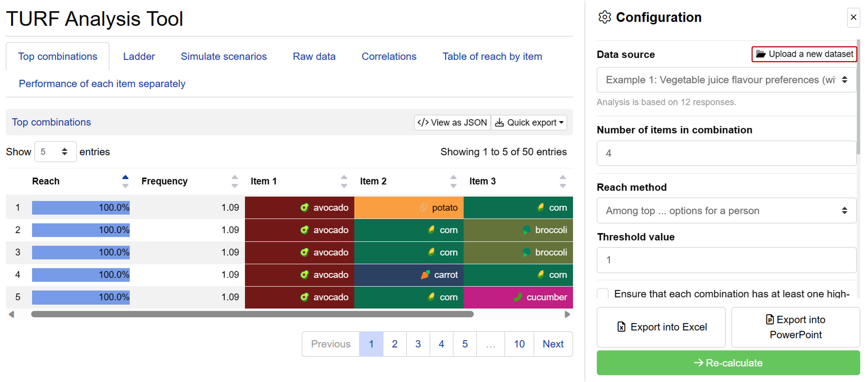Click avocado icon in row 1
The width and height of the screenshot is (868, 382).
304,207
